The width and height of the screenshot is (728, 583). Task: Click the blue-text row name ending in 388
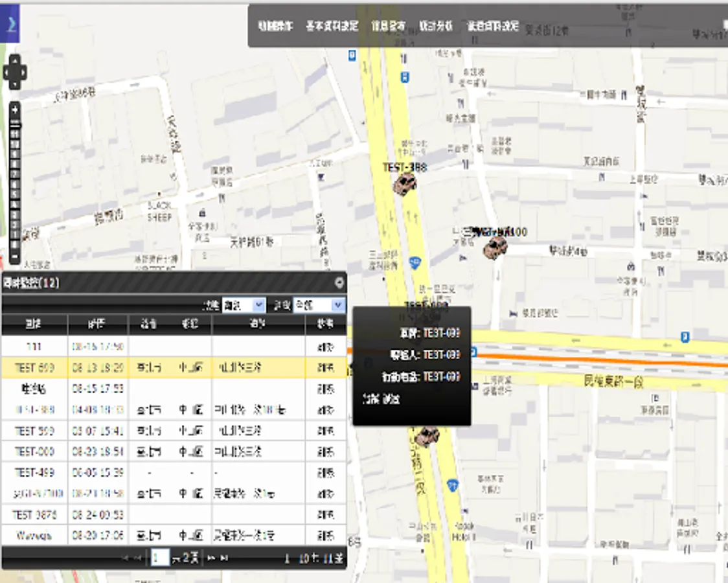(x=34, y=410)
